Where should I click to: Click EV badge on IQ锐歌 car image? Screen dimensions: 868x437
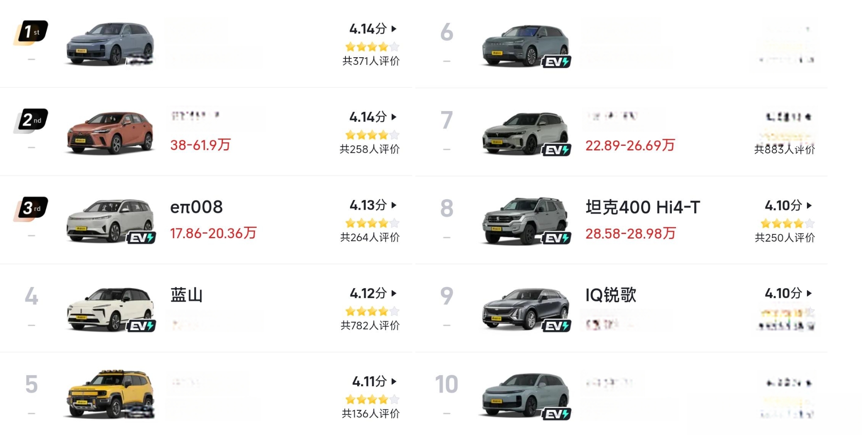click(x=556, y=326)
